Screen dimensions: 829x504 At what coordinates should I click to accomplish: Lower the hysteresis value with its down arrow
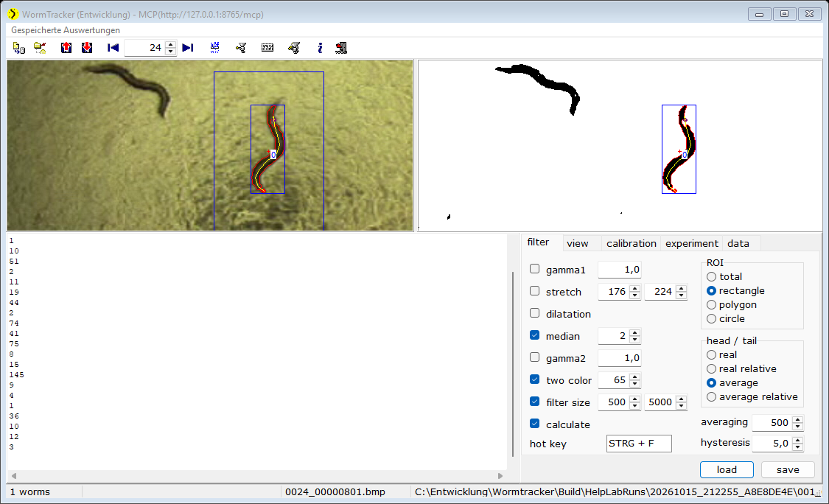[x=798, y=447]
